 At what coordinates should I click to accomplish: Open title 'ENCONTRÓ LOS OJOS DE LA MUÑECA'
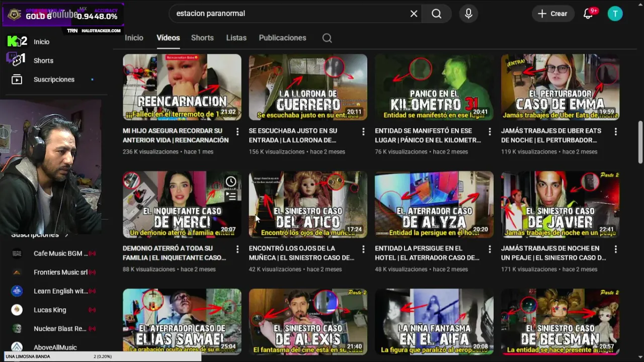pyautogui.click(x=301, y=253)
